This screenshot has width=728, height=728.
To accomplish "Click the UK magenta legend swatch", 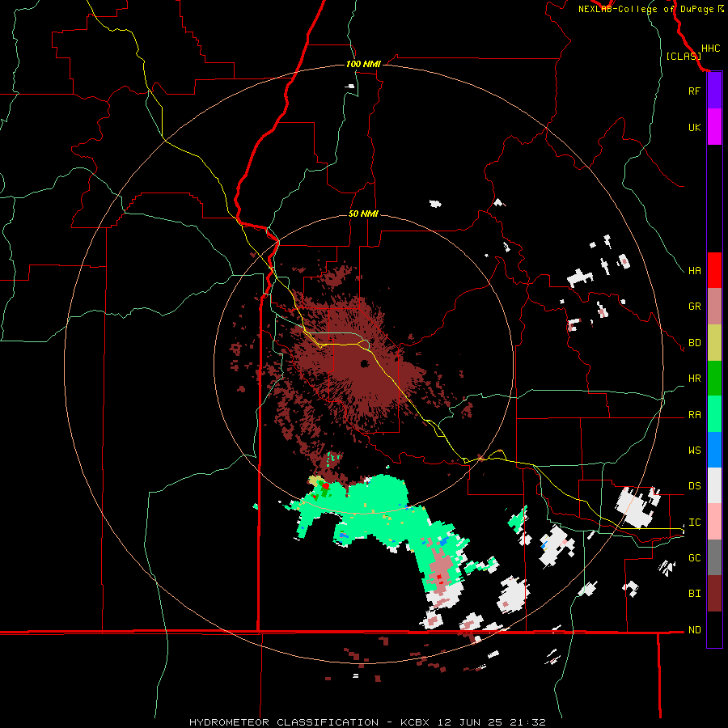I will click(x=714, y=127).
